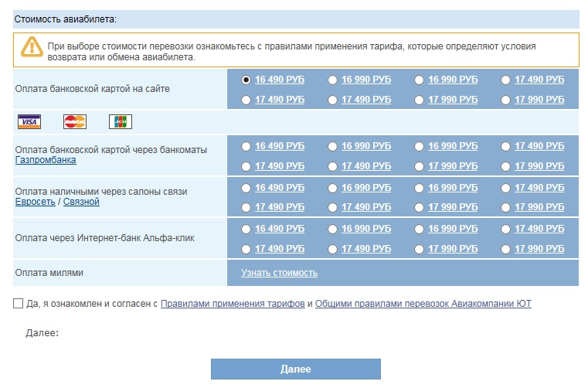Click the MasterCard logo

tap(75, 121)
